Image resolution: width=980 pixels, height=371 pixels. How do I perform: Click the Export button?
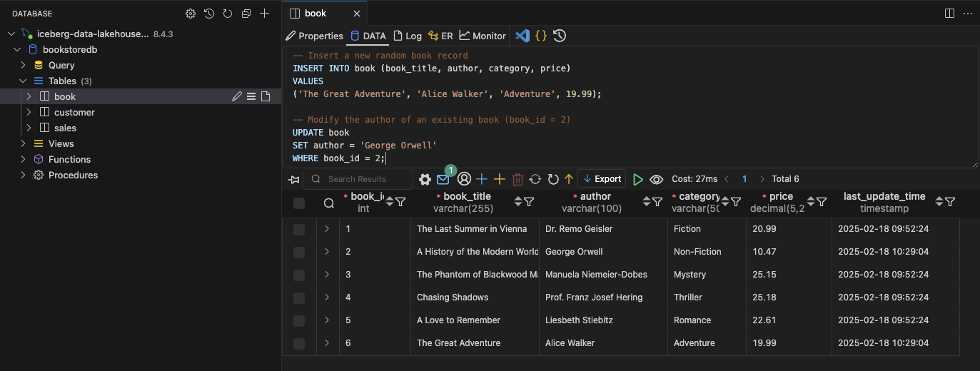602,179
